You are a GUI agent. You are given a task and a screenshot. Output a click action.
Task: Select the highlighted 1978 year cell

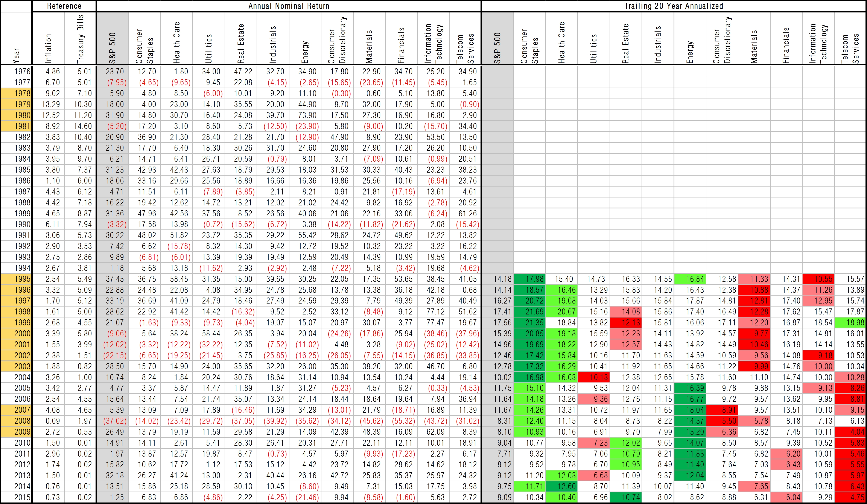[x=17, y=93]
